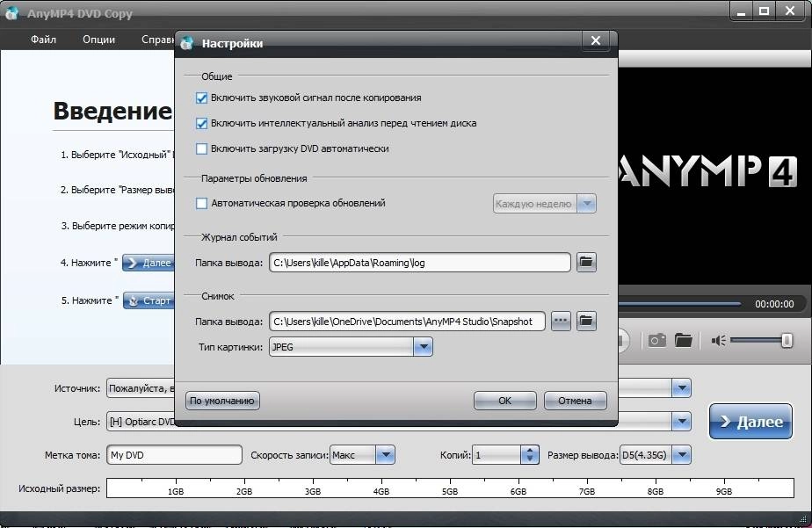Expand Цель target drive dropdown arrow
Screen dimensions: 812x528
click(682, 422)
